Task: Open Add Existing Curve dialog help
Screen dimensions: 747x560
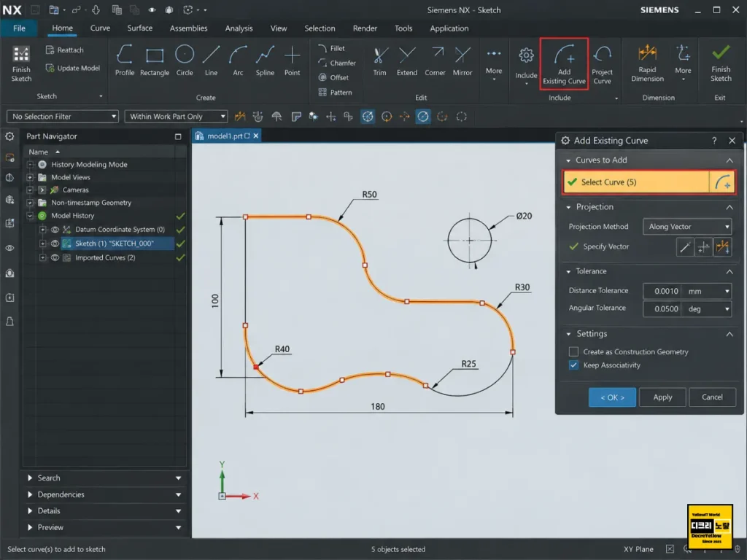Action: point(713,141)
